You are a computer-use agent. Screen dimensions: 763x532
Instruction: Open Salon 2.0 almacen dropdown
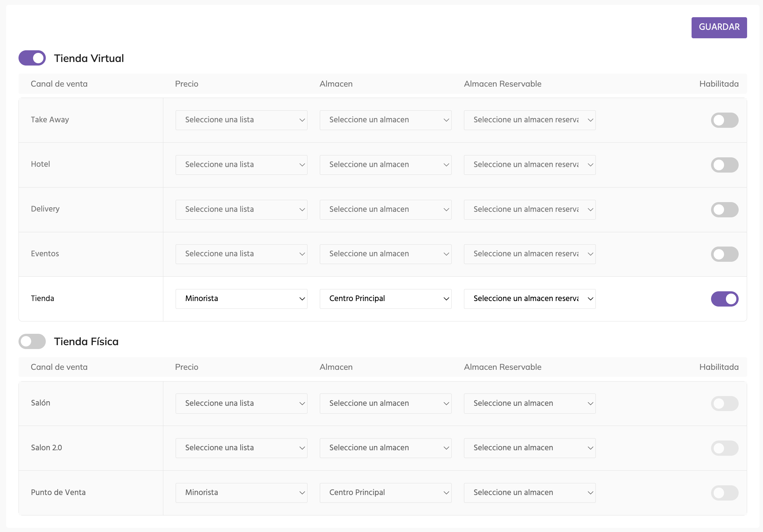385,448
